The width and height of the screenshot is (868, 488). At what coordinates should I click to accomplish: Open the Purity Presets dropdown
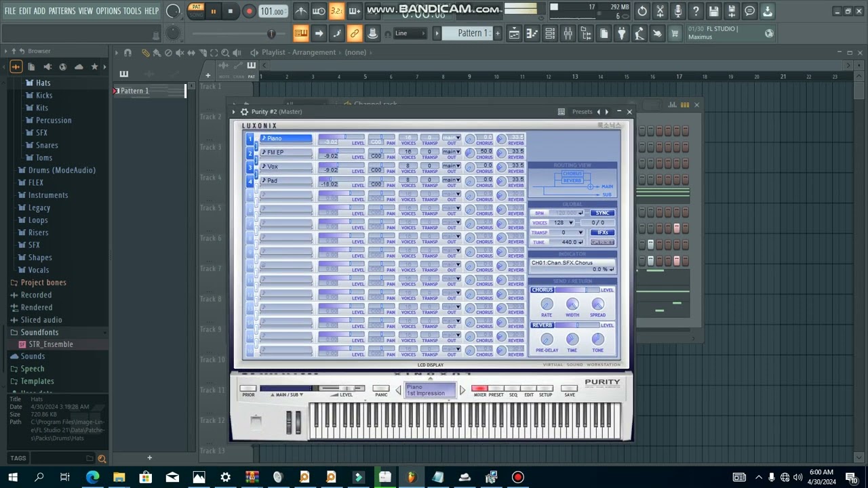tap(582, 112)
